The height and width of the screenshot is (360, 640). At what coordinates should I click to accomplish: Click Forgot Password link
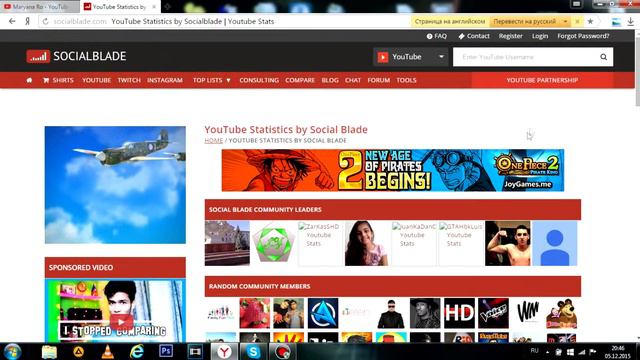[x=583, y=36]
